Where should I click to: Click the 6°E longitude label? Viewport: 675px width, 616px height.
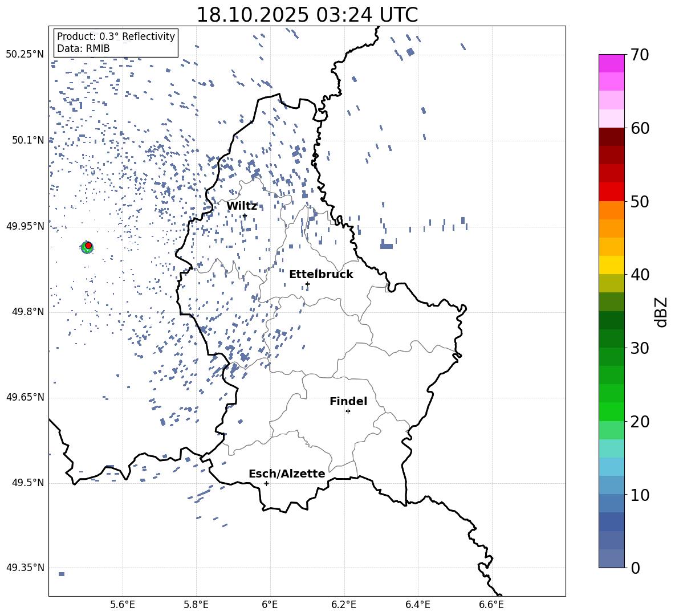pos(270,605)
